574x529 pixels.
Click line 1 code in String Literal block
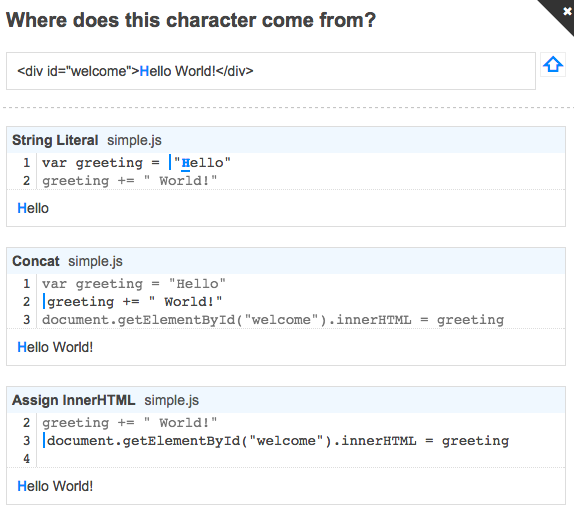pyautogui.click(x=137, y=163)
